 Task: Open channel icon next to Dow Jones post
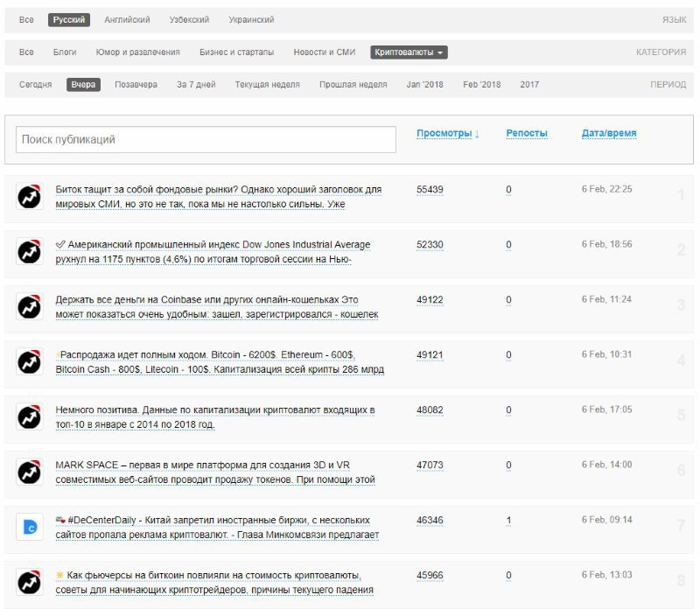coord(30,251)
